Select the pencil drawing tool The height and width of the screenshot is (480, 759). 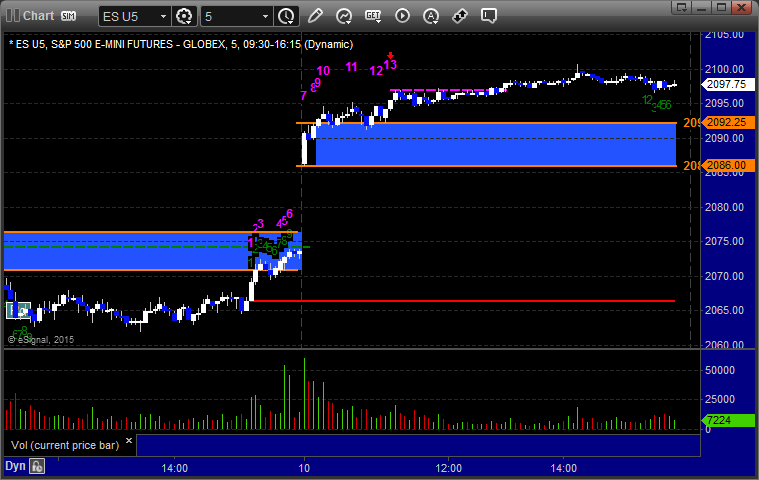(x=315, y=16)
